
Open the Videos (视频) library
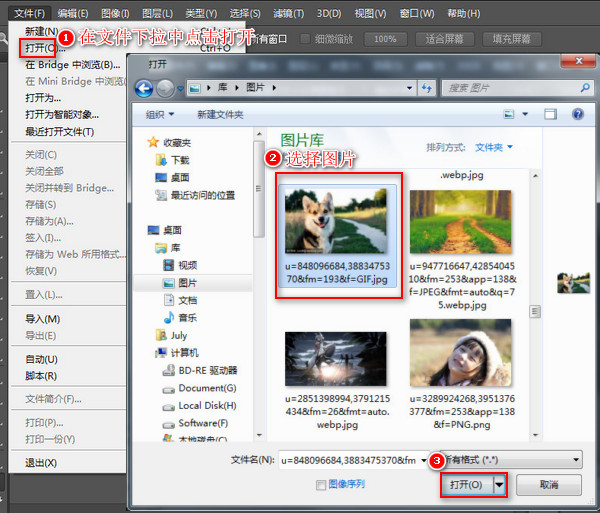tap(181, 265)
